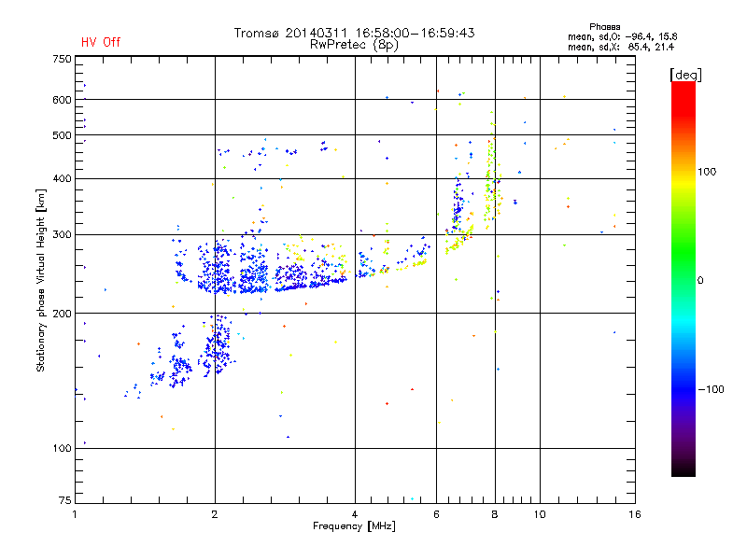The width and height of the screenshot is (747, 560).
Task: Click the y-axis tick label '600'
Action: click(62, 100)
